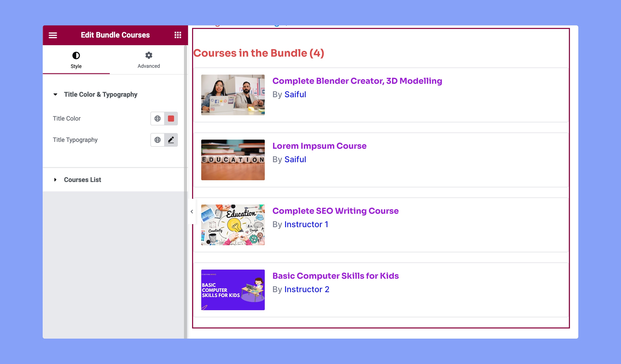
Task: Click Saiful instructor name under Blender course
Action: tap(295, 94)
